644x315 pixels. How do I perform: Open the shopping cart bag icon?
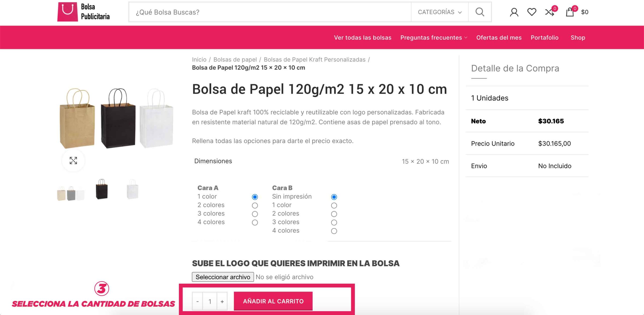coord(570,12)
